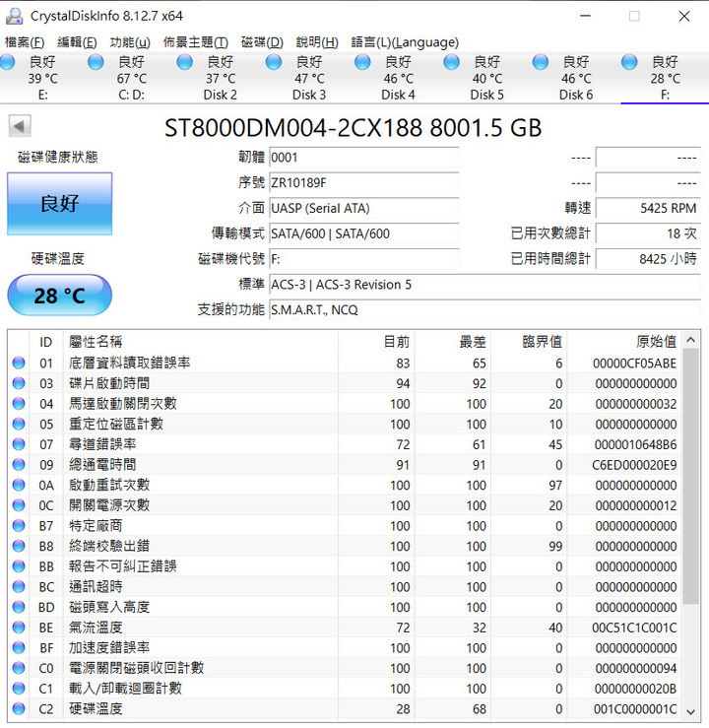Select the 重定位磁區計數 attribute row
The height and width of the screenshot is (728, 709).
[346, 424]
